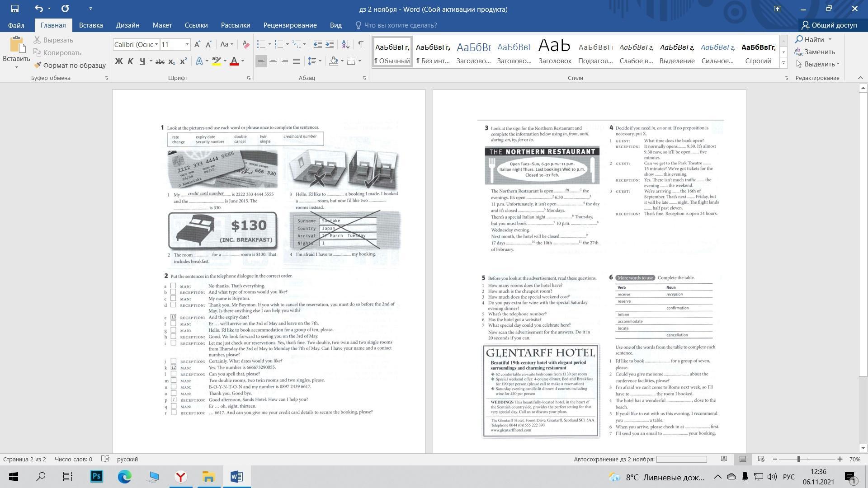
Task: Expand the styles gallery with the More arrow
Action: [x=783, y=63]
